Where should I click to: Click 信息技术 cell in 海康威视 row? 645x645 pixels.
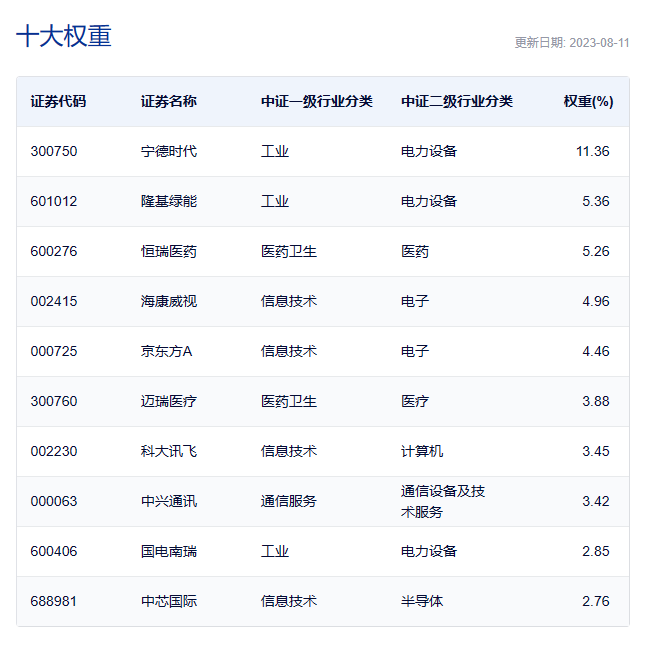click(289, 302)
